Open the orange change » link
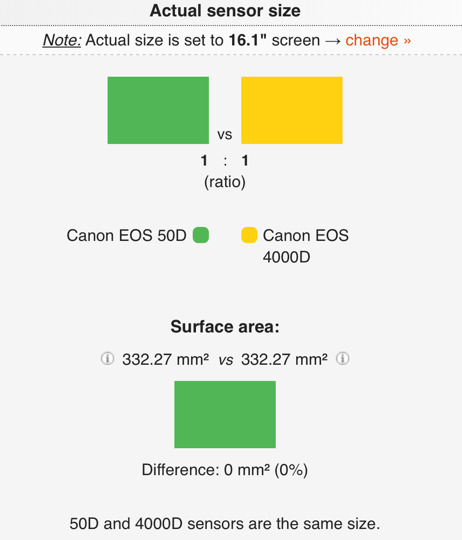Image resolution: width=462 pixels, height=540 pixels. point(378,40)
